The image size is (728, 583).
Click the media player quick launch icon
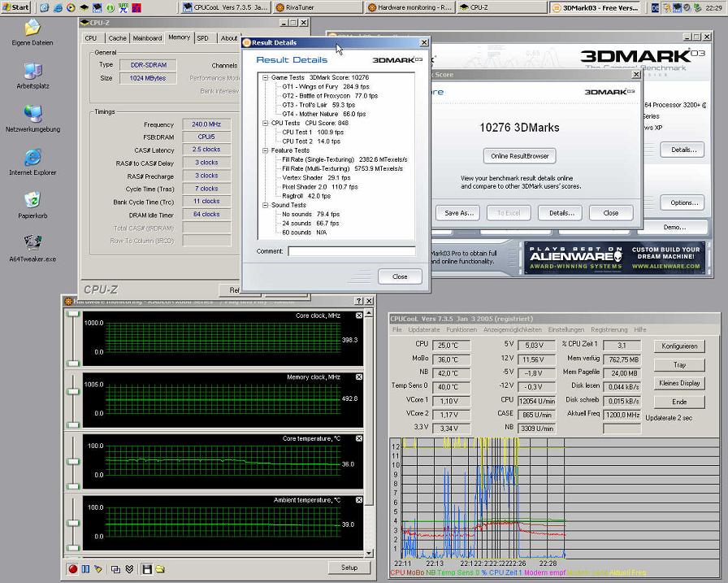coord(71,7)
